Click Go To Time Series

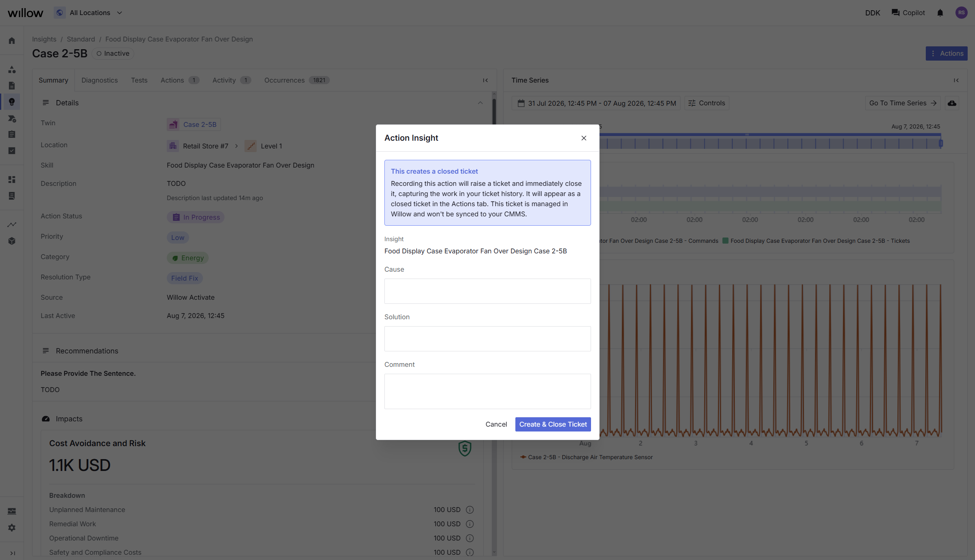click(903, 103)
